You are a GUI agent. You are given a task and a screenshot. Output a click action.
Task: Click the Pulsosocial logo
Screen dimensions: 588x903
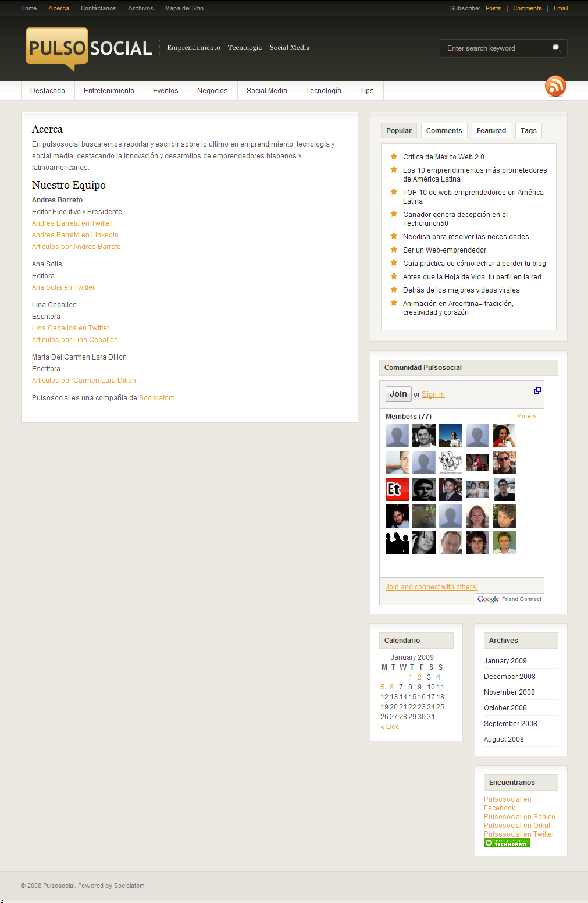[90, 49]
